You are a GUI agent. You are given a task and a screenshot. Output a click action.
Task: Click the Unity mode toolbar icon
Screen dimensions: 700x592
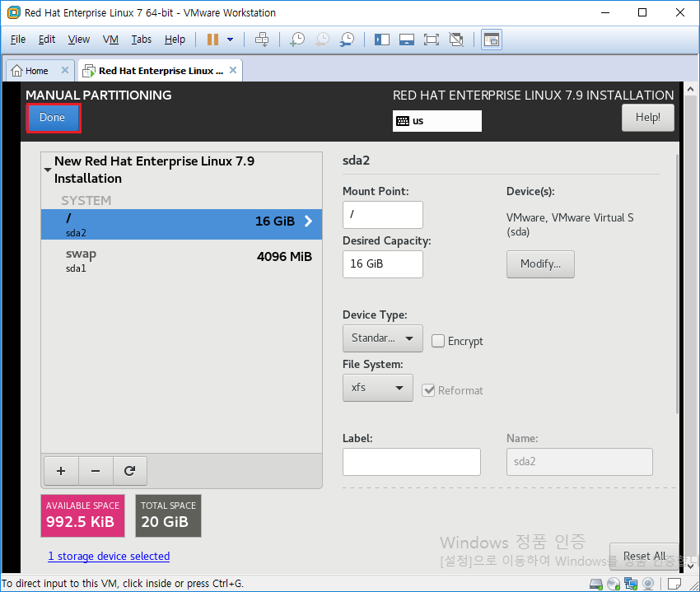pos(456,40)
